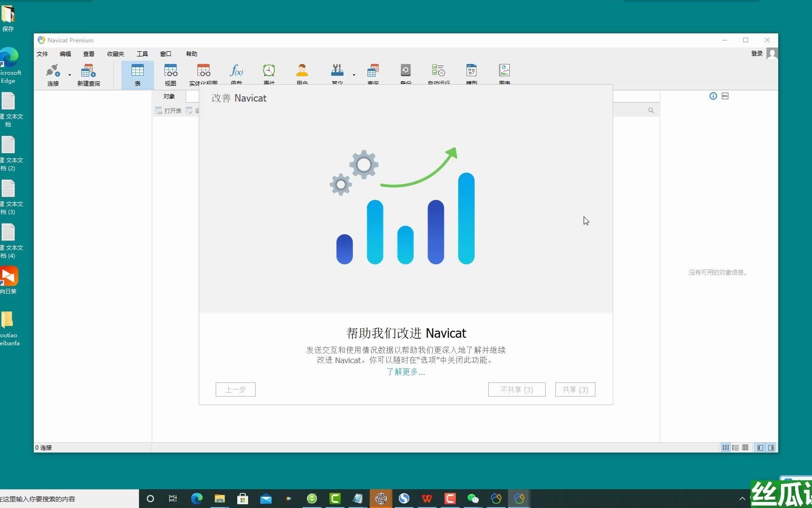Expand the 连接 dropdown arrow

tap(70, 75)
